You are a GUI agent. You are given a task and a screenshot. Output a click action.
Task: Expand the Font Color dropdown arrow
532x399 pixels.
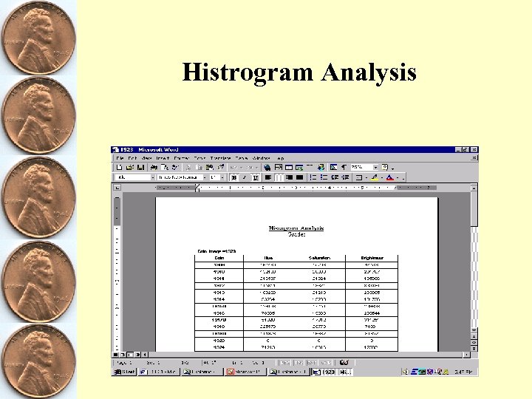(398, 177)
